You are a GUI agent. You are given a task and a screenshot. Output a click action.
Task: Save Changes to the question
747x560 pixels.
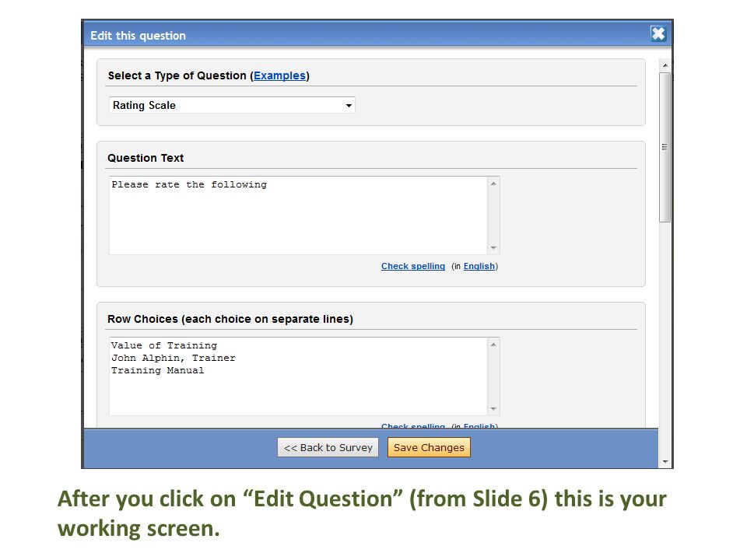(x=429, y=448)
